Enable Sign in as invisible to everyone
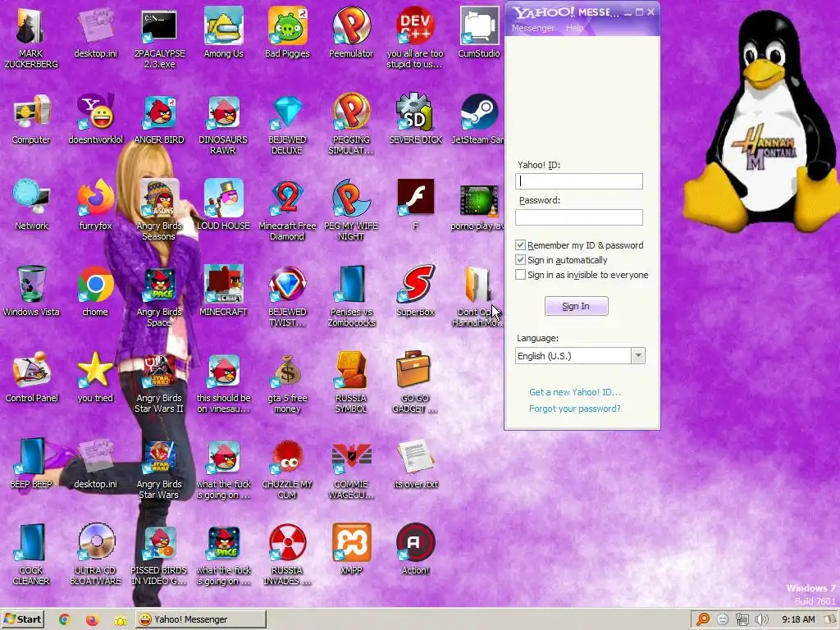Screen dimensions: 840x630 [520, 275]
